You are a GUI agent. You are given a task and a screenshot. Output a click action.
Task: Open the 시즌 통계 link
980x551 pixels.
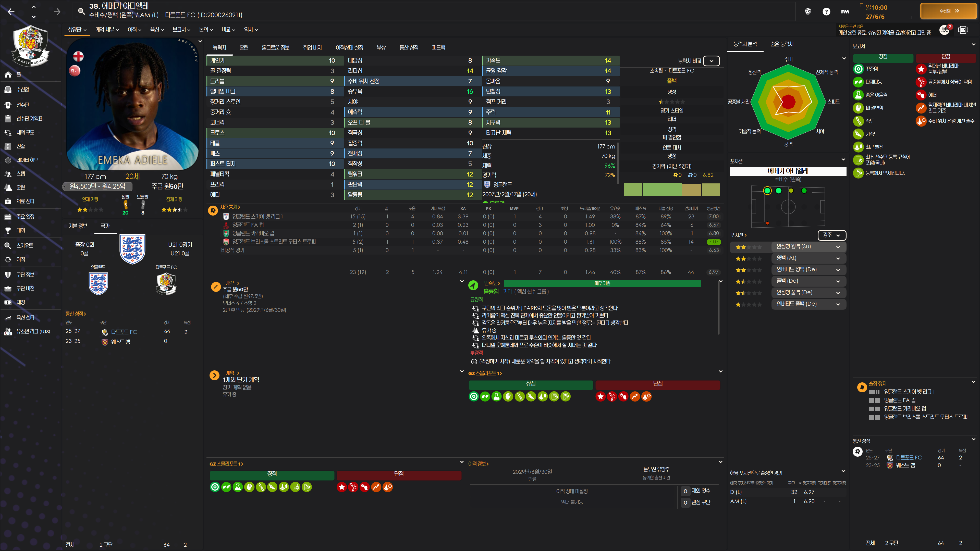[x=230, y=207]
